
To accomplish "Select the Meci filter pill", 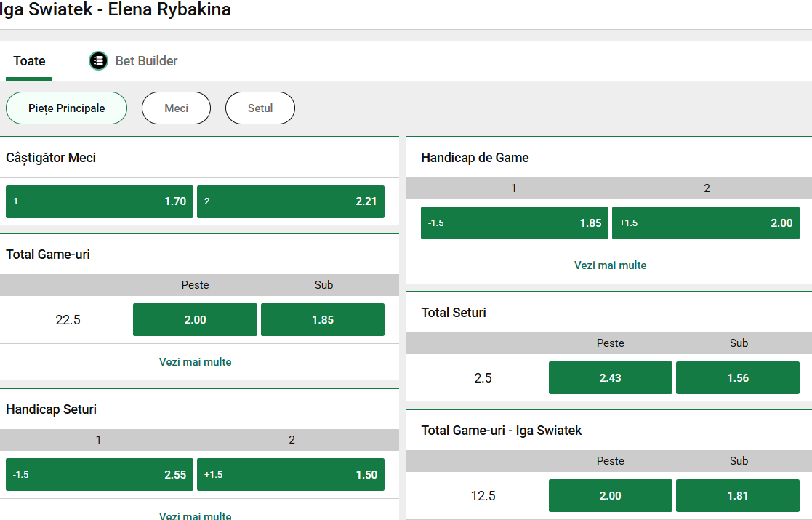I will 176,108.
